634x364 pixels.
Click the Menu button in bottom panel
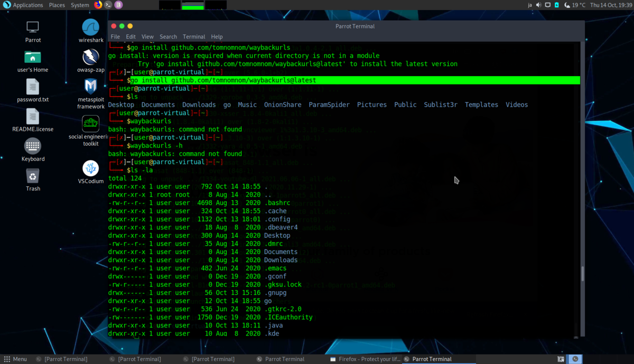pyautogui.click(x=15, y=359)
